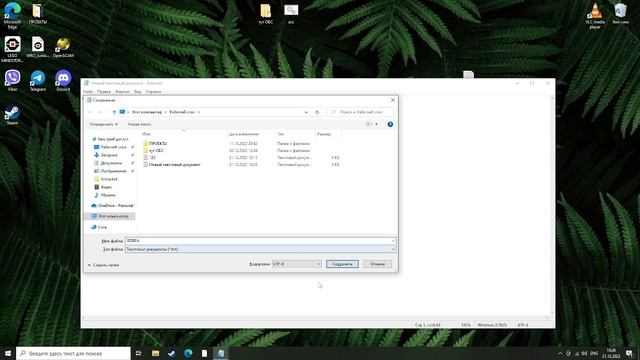Click the change view icon
640x360 pixels.
pos(369,124)
